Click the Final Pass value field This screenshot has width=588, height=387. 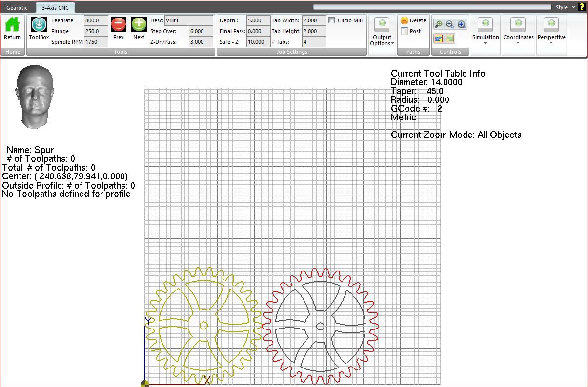coord(259,31)
